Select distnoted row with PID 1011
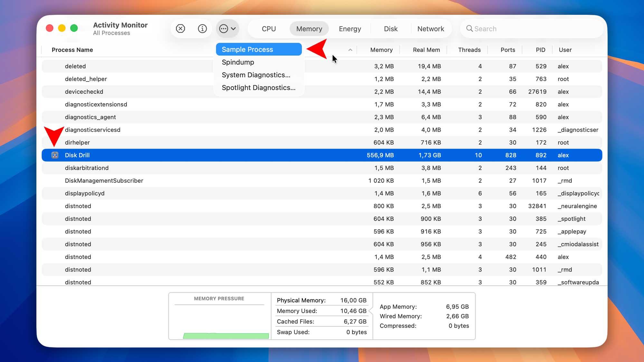644x362 pixels. 322,270
